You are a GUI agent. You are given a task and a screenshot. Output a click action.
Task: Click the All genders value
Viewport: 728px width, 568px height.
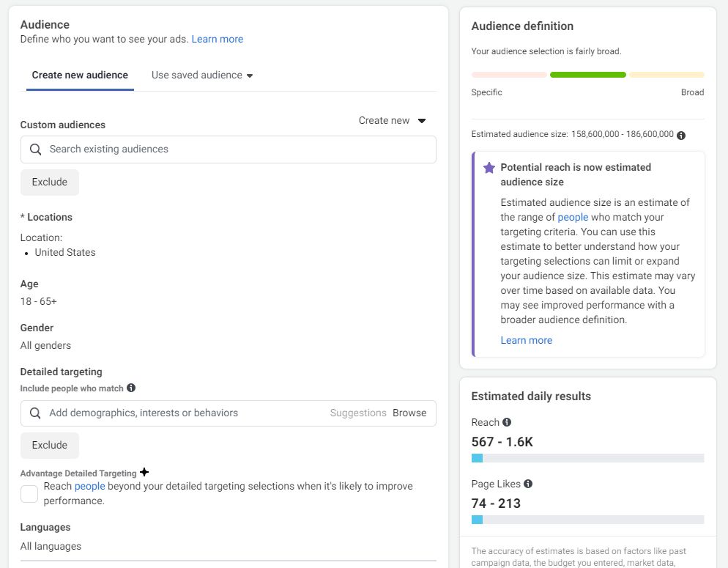pyautogui.click(x=45, y=345)
